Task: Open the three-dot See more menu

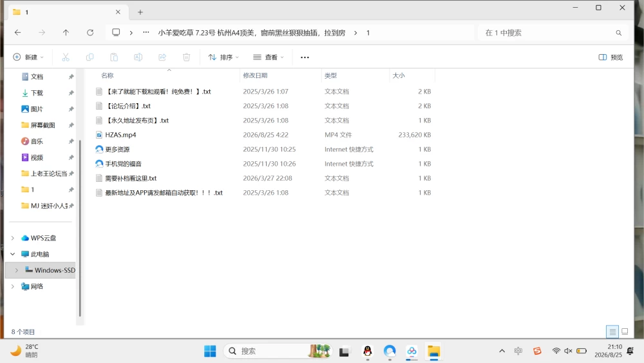Action: pyautogui.click(x=305, y=57)
